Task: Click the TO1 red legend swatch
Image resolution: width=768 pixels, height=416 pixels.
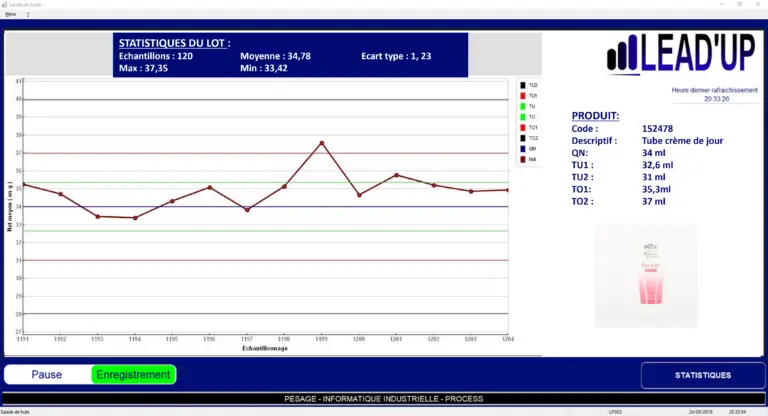Action: tap(523, 127)
